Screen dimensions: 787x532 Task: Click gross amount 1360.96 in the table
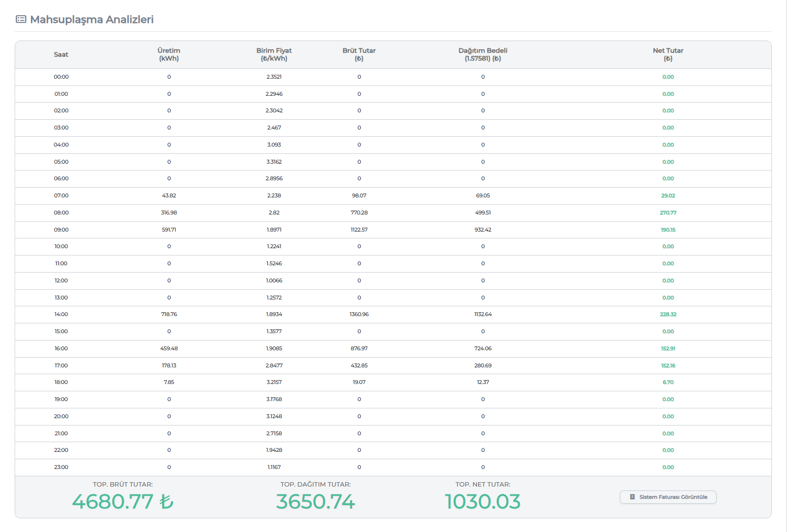pyautogui.click(x=359, y=315)
